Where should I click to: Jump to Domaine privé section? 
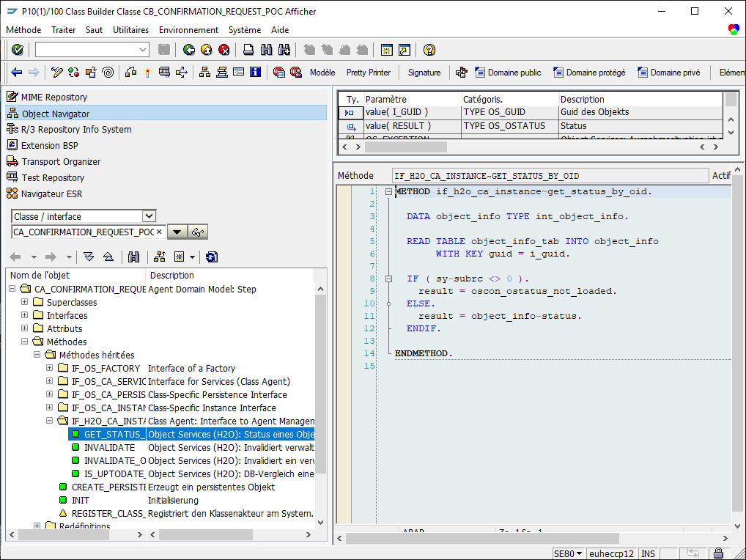[669, 73]
